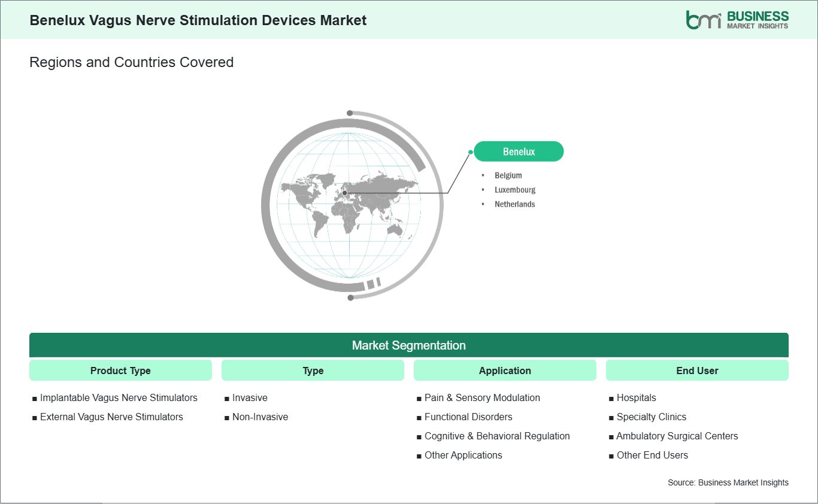Click 'Specialty Clinics' end user item

pyautogui.click(x=652, y=417)
